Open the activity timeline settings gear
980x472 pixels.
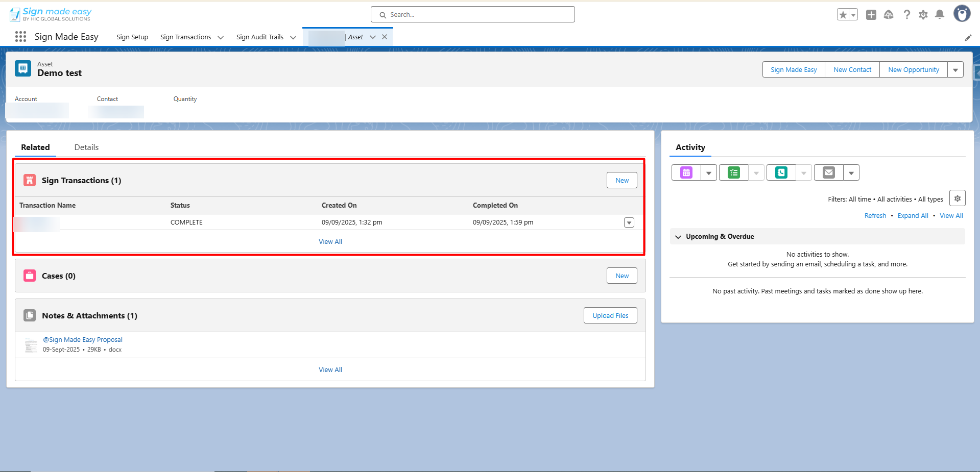click(x=958, y=198)
